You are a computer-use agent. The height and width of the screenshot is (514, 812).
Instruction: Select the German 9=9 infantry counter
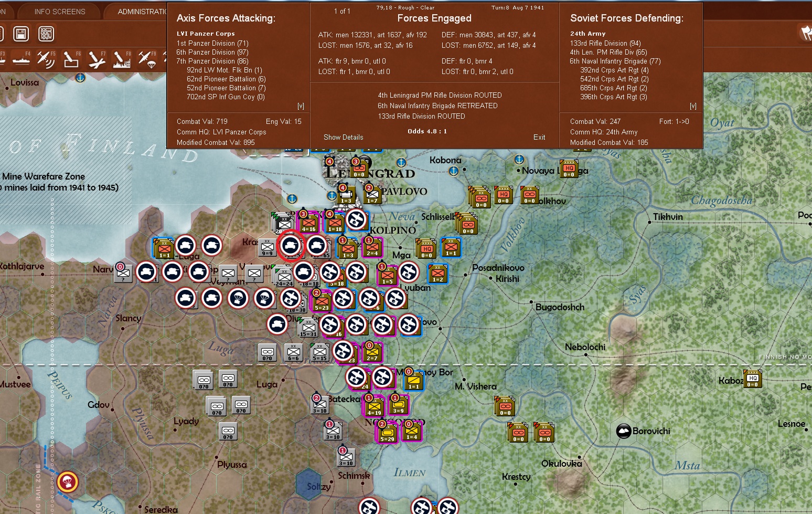(268, 248)
